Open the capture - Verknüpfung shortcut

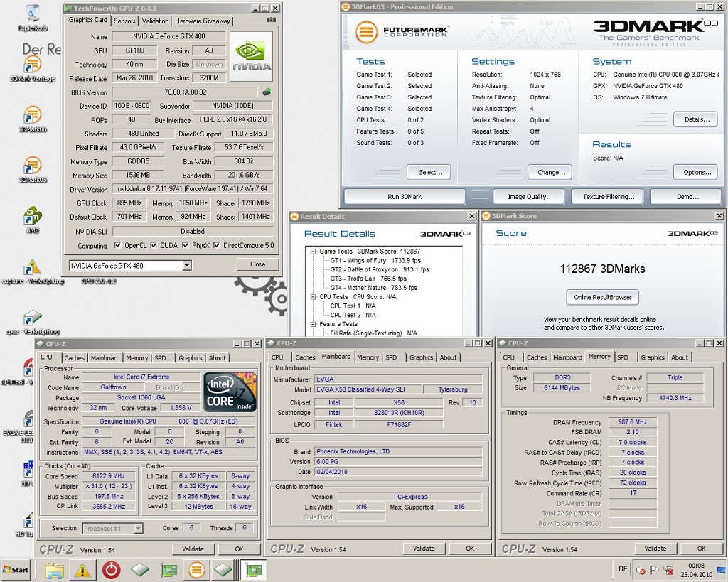33,271
